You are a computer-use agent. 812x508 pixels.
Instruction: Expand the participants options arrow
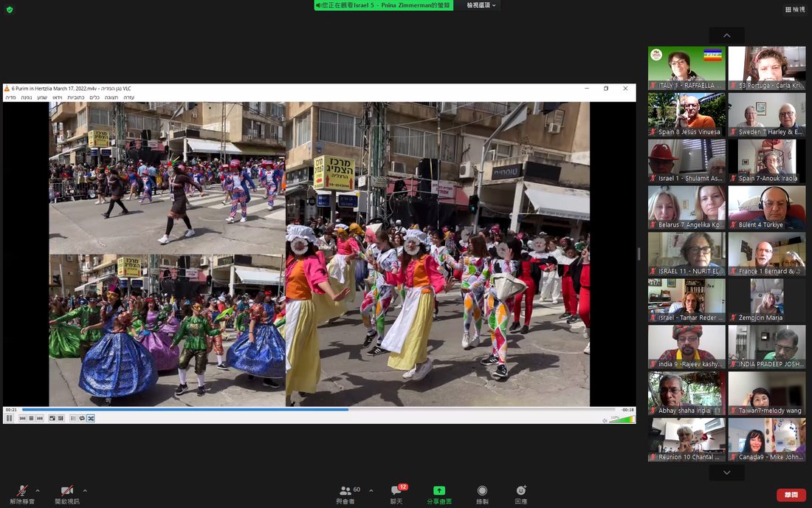pyautogui.click(x=371, y=490)
